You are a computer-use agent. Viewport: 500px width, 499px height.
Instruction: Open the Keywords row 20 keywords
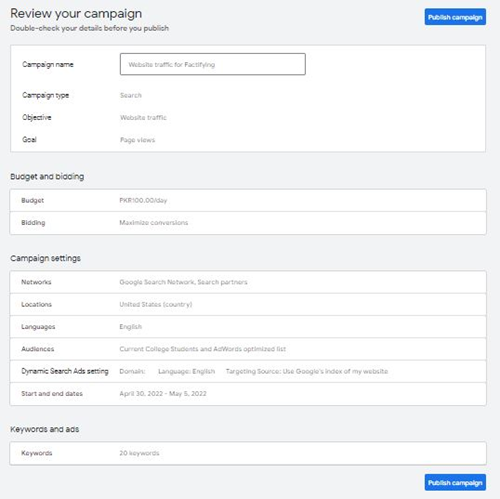pos(248,453)
